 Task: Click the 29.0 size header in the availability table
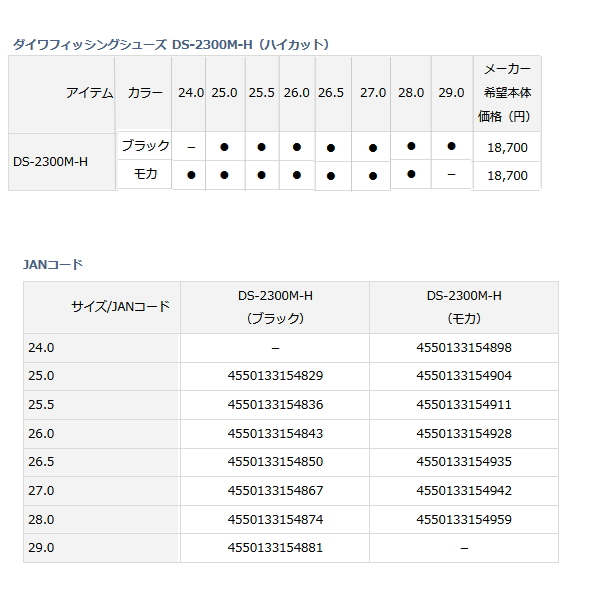tap(451, 93)
